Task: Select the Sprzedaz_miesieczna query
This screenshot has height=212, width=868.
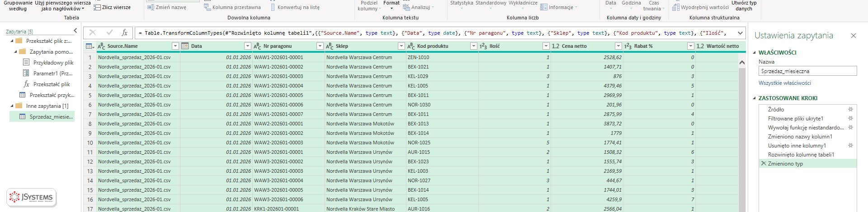Action: (42, 117)
